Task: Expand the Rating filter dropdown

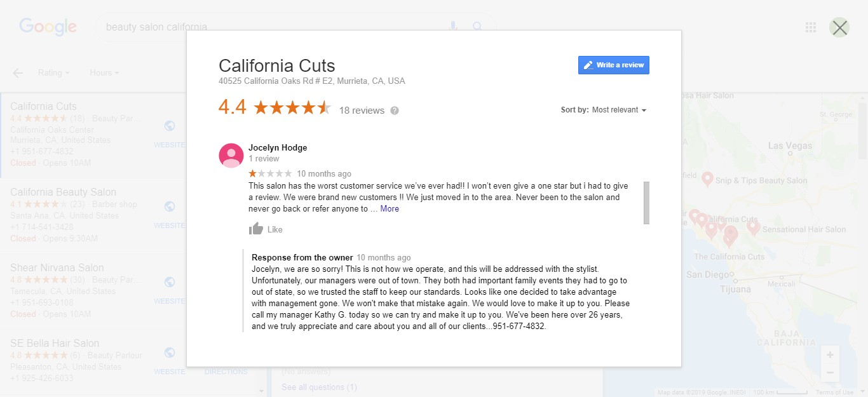Action: point(53,72)
